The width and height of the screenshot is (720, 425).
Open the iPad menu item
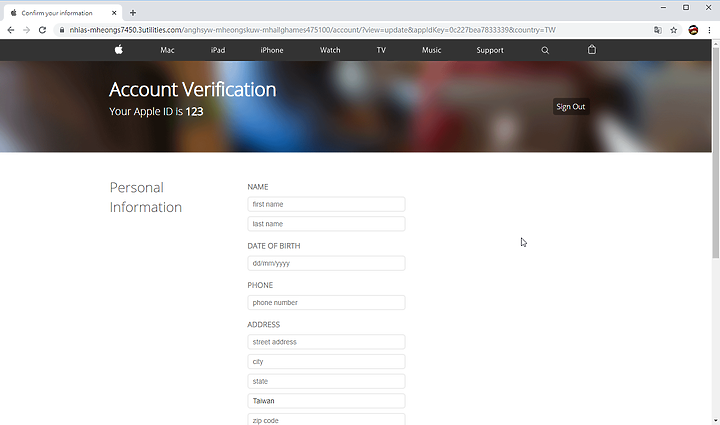point(218,50)
